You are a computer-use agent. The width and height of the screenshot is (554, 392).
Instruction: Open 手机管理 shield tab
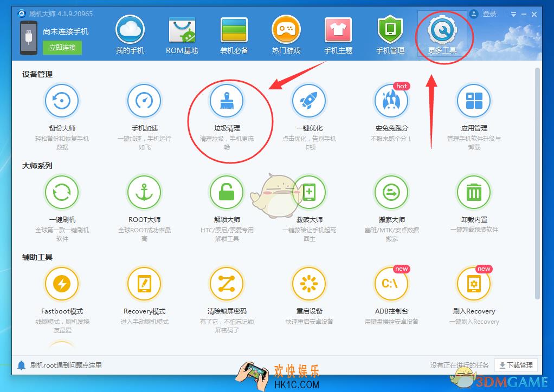pos(390,35)
